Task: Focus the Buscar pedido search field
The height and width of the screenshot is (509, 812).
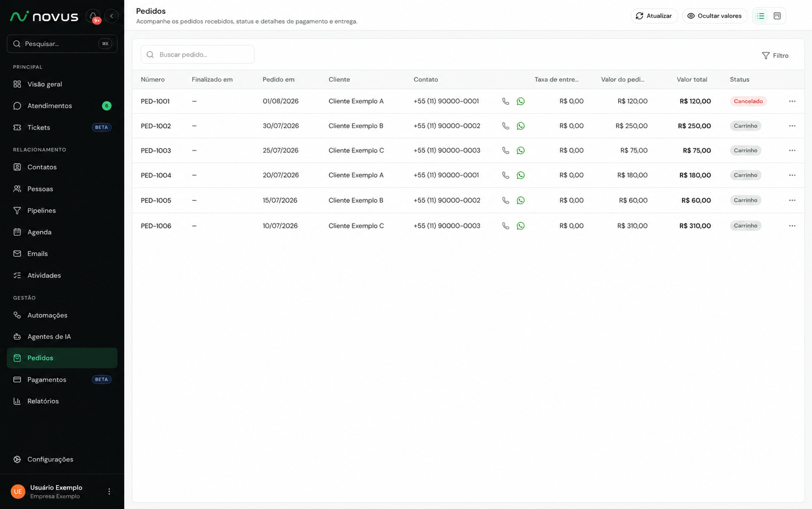Action: [197, 54]
